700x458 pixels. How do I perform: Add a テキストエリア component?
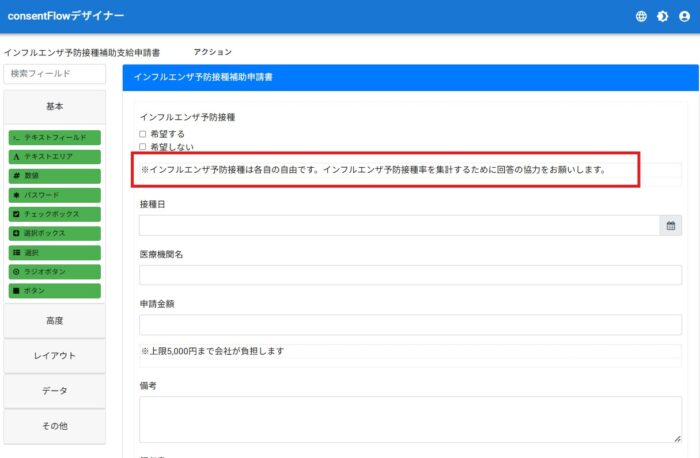click(x=54, y=157)
